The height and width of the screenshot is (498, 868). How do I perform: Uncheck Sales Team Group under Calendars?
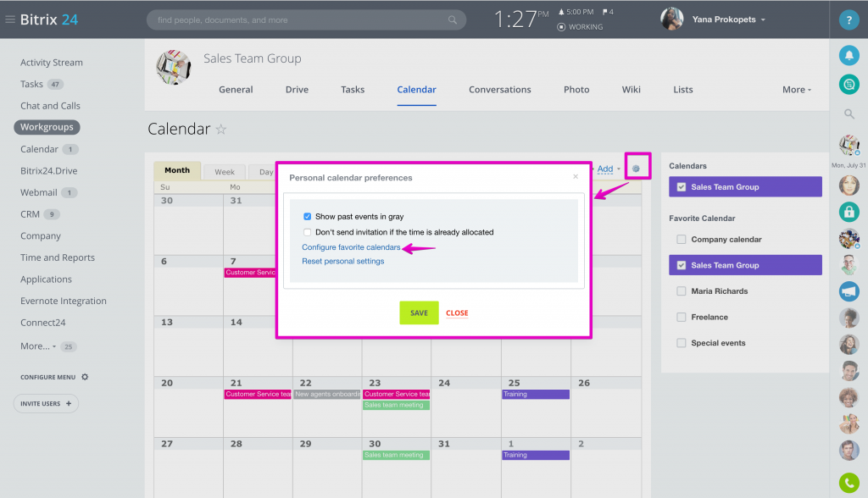pyautogui.click(x=682, y=187)
